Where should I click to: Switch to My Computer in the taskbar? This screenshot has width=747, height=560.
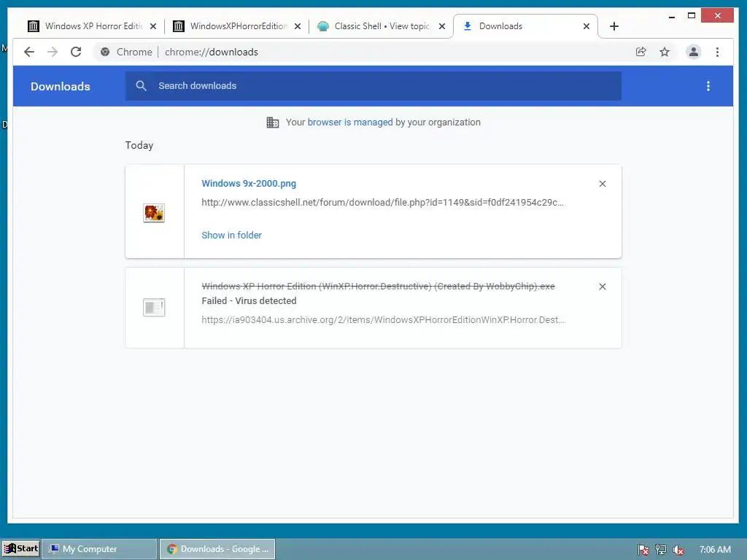click(x=99, y=549)
